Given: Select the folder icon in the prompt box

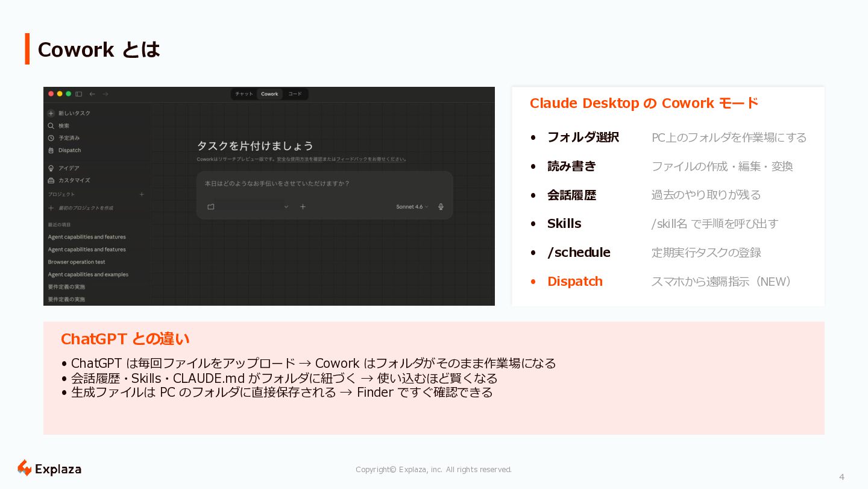Looking at the screenshot, I should 210,207.
